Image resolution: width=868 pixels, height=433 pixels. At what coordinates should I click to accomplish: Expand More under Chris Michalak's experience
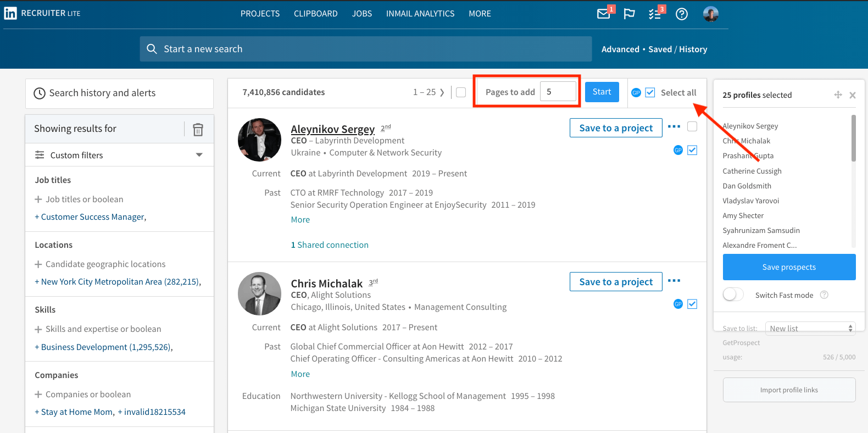coord(301,374)
